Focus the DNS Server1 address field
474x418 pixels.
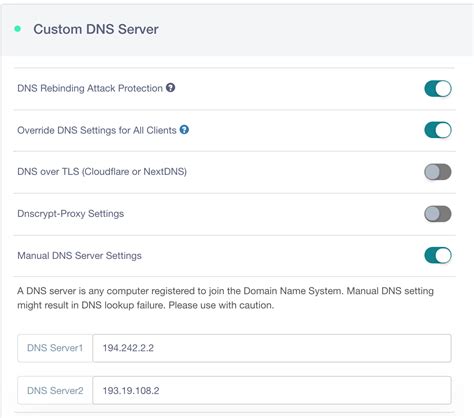point(272,348)
